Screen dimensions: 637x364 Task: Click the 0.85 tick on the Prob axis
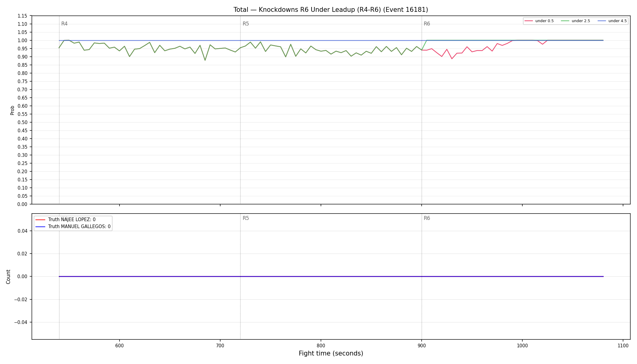(23, 65)
